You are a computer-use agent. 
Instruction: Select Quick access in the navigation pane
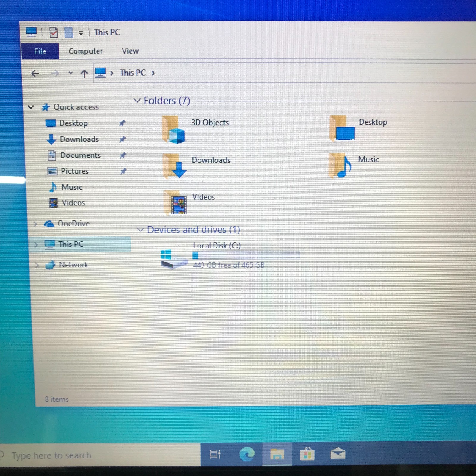[76, 107]
